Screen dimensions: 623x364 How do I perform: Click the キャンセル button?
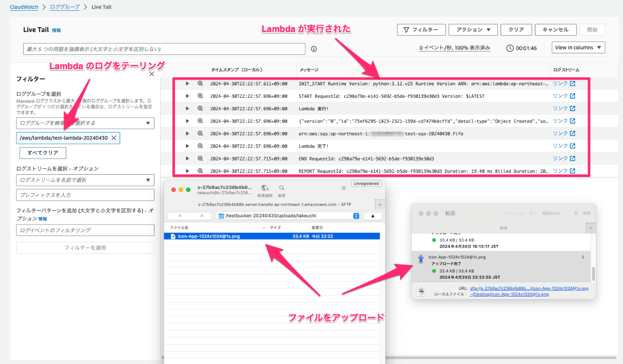pos(555,30)
